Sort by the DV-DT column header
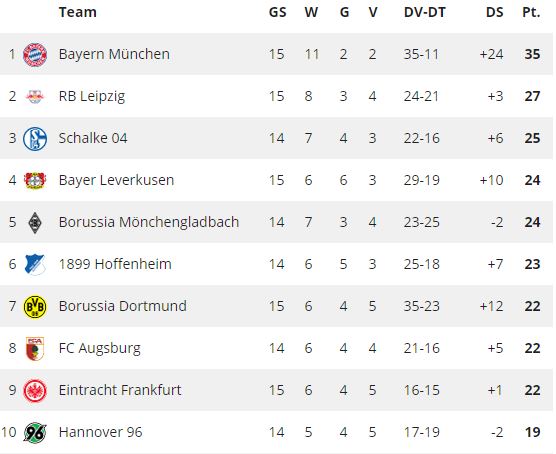556x454 pixels. 424,12
